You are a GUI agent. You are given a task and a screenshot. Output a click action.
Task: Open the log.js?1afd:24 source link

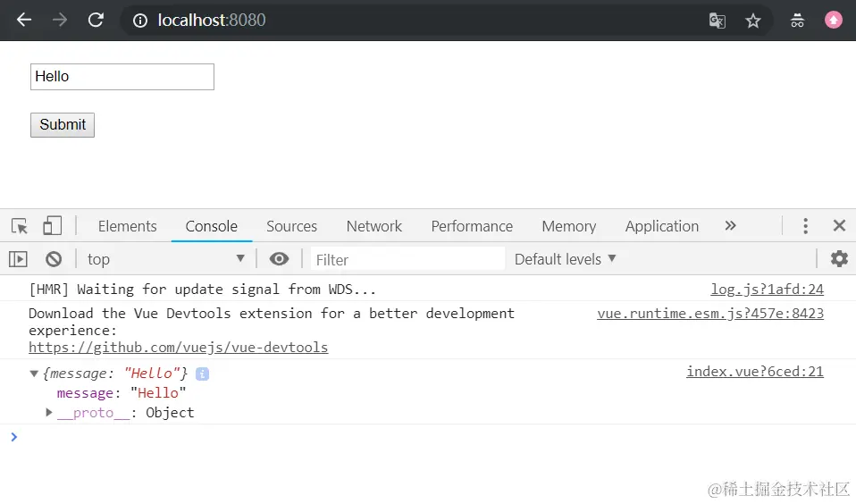tap(767, 290)
